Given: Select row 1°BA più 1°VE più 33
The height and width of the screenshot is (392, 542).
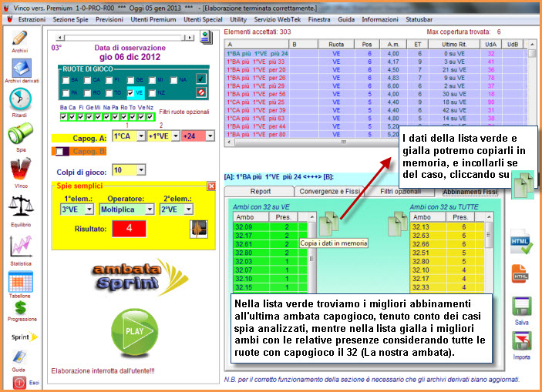Looking at the screenshot, I should 375,62.
